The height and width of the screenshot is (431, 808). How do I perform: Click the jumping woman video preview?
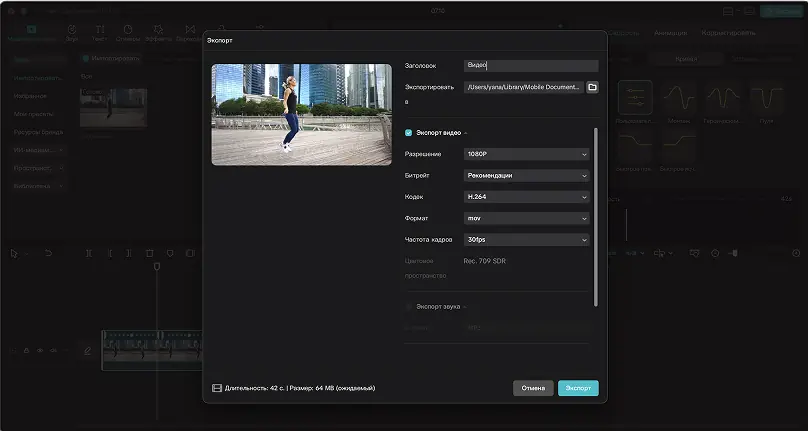click(x=301, y=114)
